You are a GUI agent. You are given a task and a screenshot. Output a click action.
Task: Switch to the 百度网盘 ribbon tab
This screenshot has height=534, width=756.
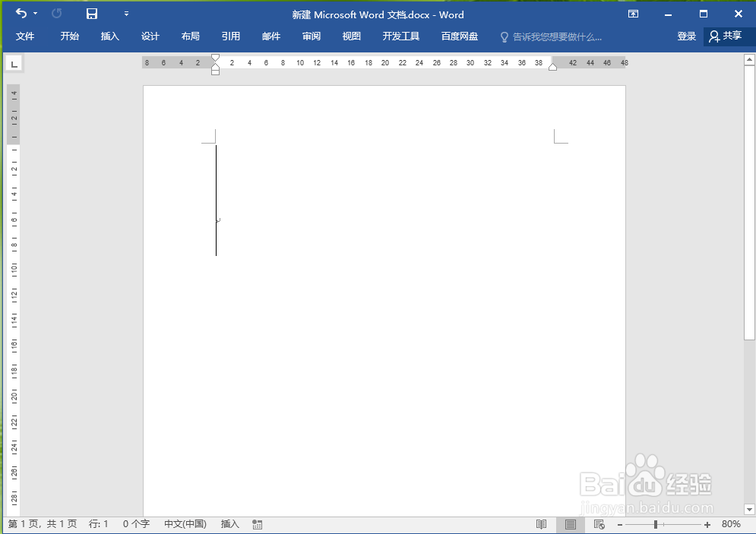(x=460, y=36)
